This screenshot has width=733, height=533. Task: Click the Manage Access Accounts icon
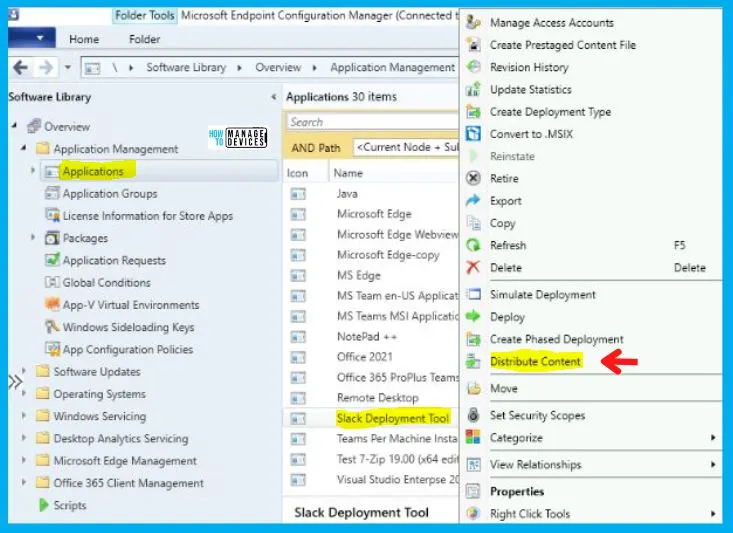point(473,22)
